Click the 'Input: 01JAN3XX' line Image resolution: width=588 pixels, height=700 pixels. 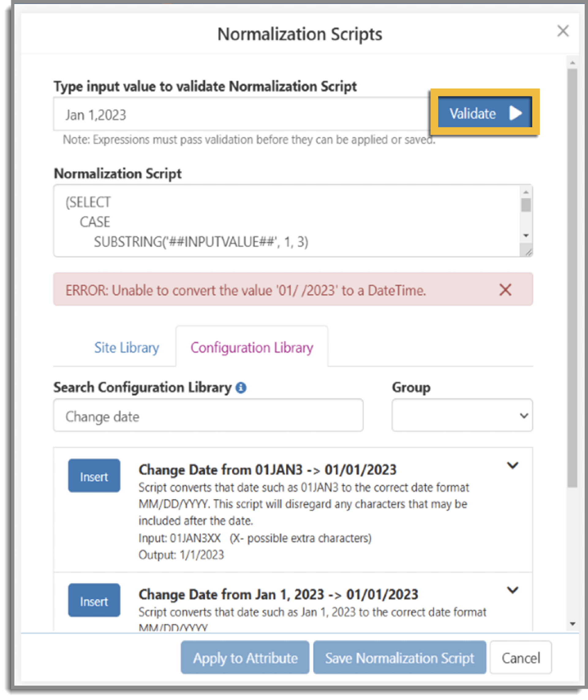(255, 538)
